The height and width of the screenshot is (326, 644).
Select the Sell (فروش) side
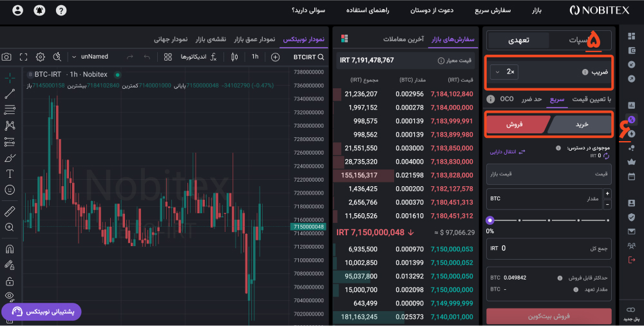[517, 124]
